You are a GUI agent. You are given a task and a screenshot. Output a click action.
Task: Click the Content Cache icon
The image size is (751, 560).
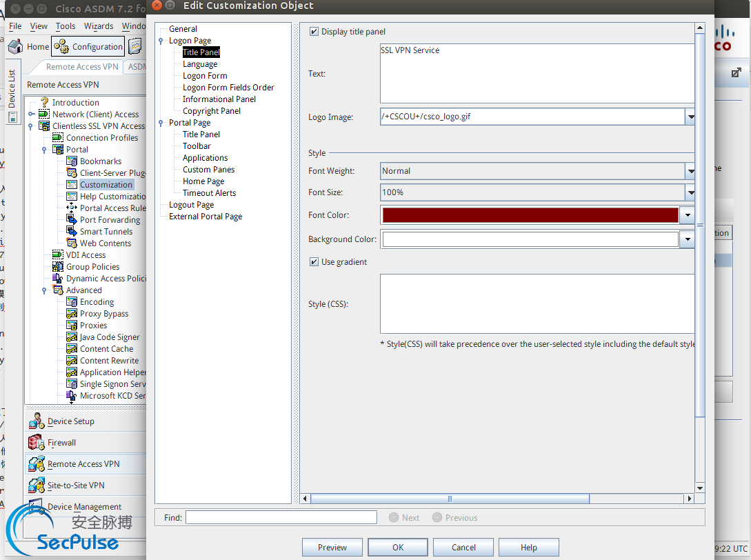71,349
